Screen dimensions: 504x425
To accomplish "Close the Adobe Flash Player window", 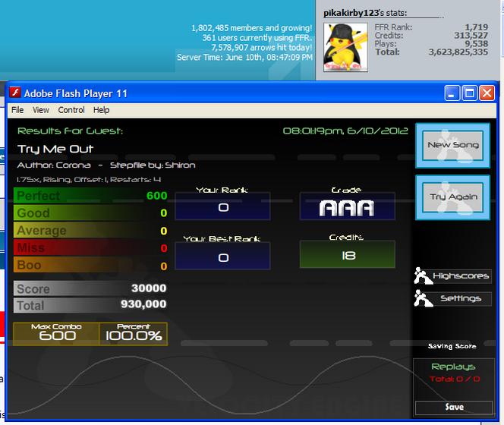I will (487, 93).
